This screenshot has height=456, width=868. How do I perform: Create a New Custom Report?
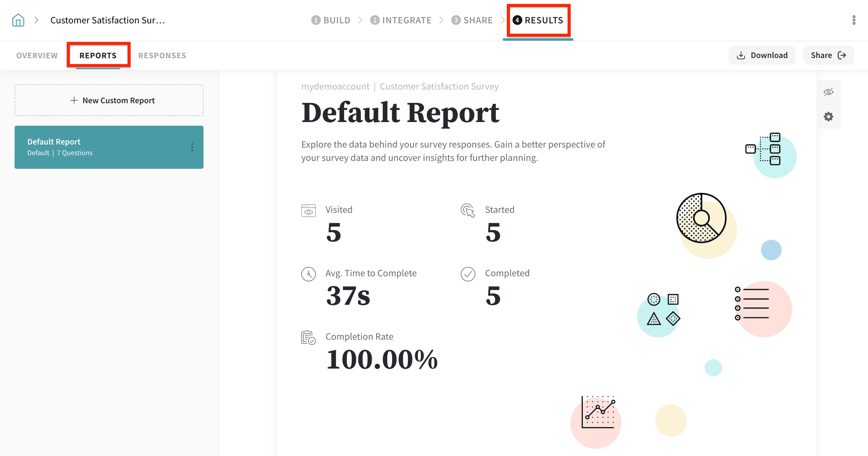(109, 100)
